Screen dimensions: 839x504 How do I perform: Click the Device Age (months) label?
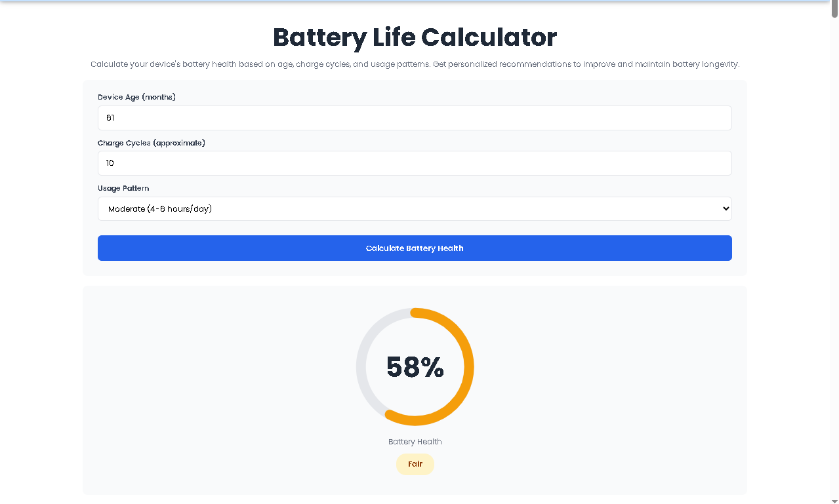point(136,96)
